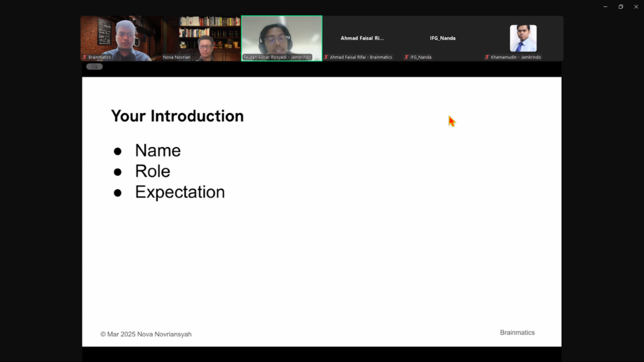Click the muted mic icon next to the IFG_Nanda label
Screen dimensions: 644x362
[x=407, y=57]
